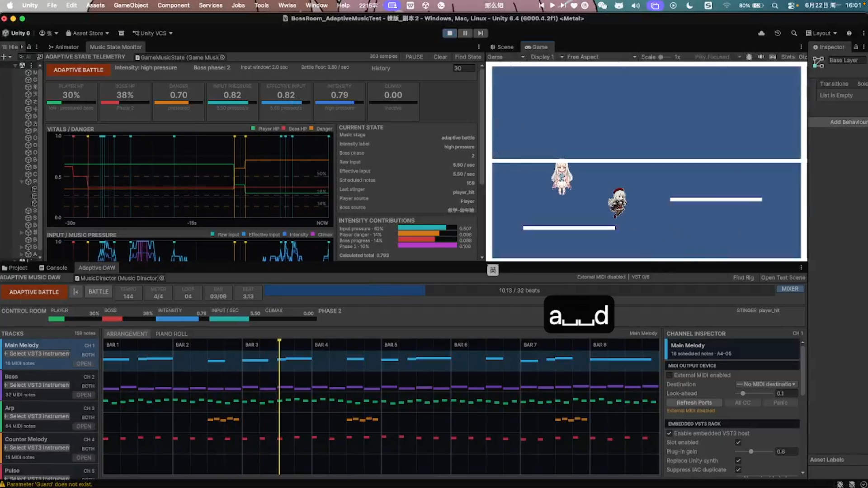Click the Pause button in Unity toolbar
The height and width of the screenshot is (488, 868).
click(465, 33)
